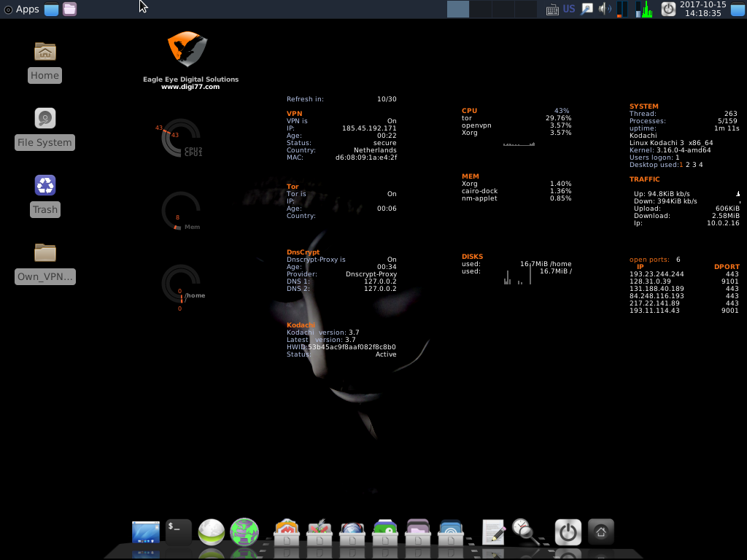
Task: Click the local Ip 10.0.2.16 value
Action: [x=723, y=223]
